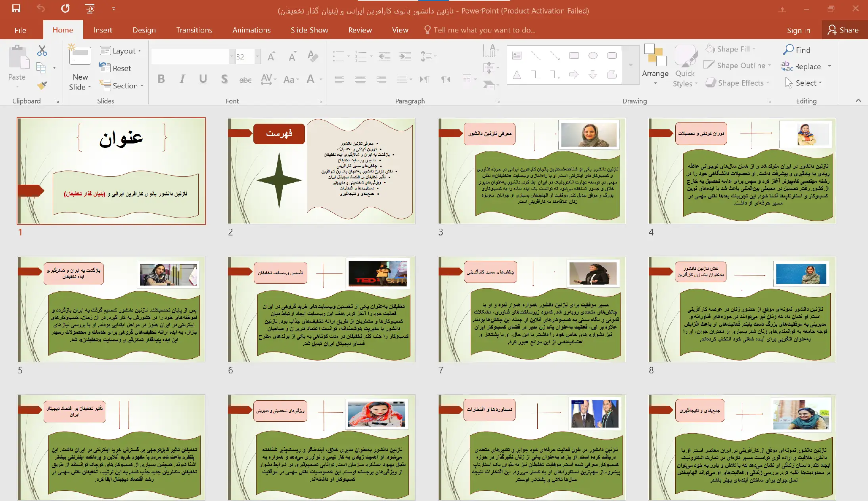The height and width of the screenshot is (501, 868).
Task: Click the Save icon in quick access toolbar
Action: [x=16, y=8]
